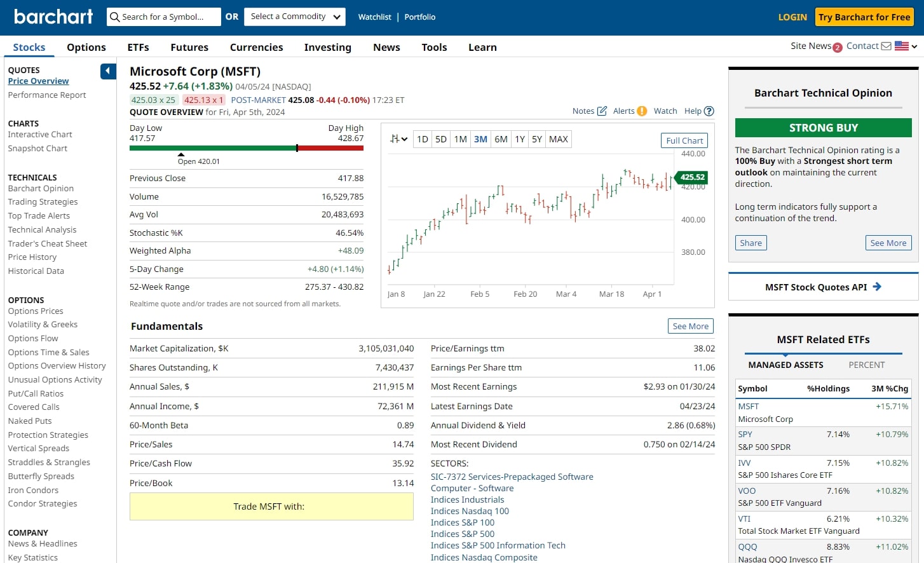Open the Watchlist link
This screenshot has width=924, height=563.
click(375, 17)
